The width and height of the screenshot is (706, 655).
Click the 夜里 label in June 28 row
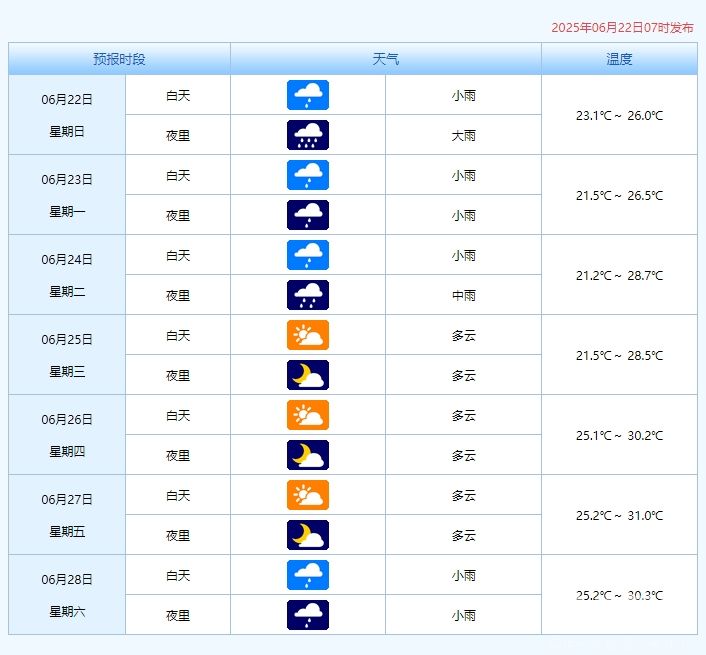(178, 615)
